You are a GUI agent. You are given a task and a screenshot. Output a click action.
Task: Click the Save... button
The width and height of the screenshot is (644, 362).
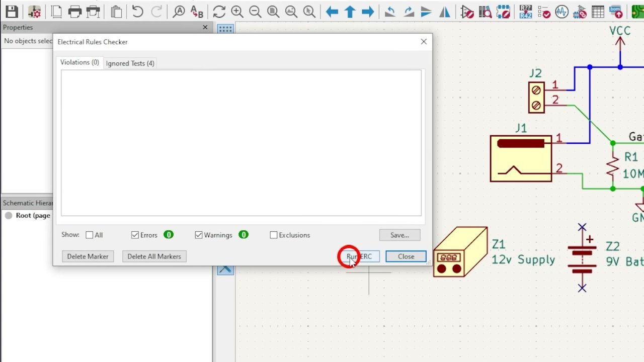tap(399, 235)
